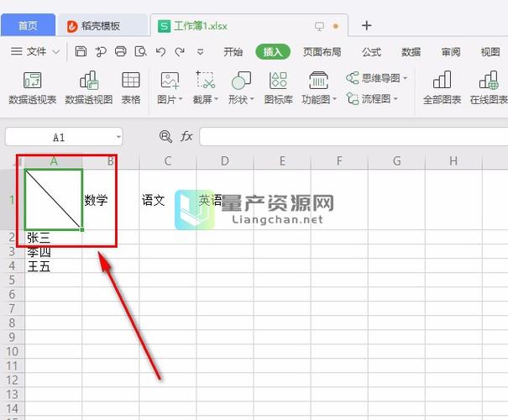Insert a 表格 table

(131, 88)
